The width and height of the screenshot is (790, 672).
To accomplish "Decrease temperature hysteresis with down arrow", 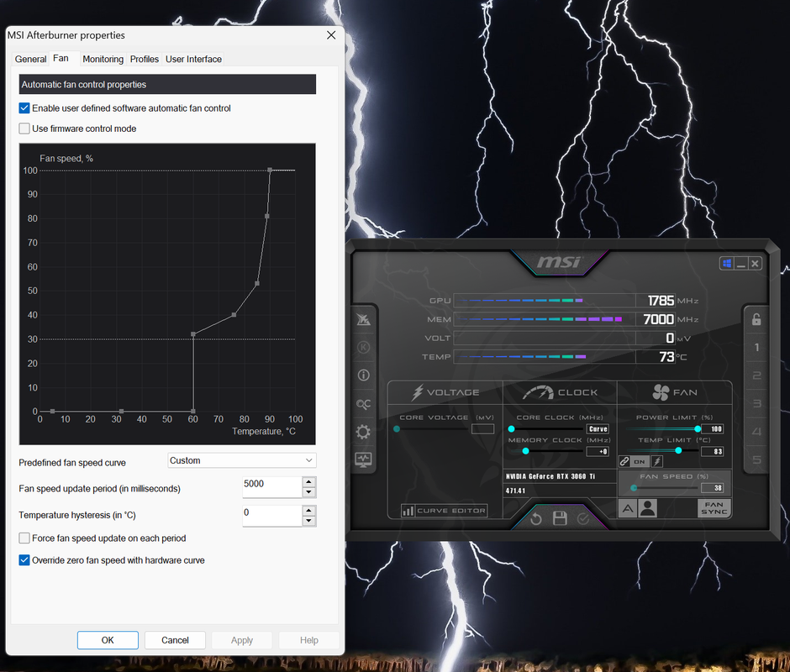I will (308, 521).
